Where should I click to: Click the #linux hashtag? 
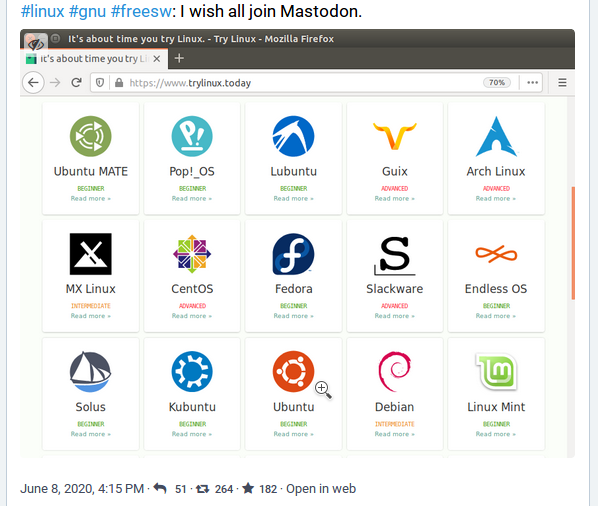pyautogui.click(x=42, y=11)
